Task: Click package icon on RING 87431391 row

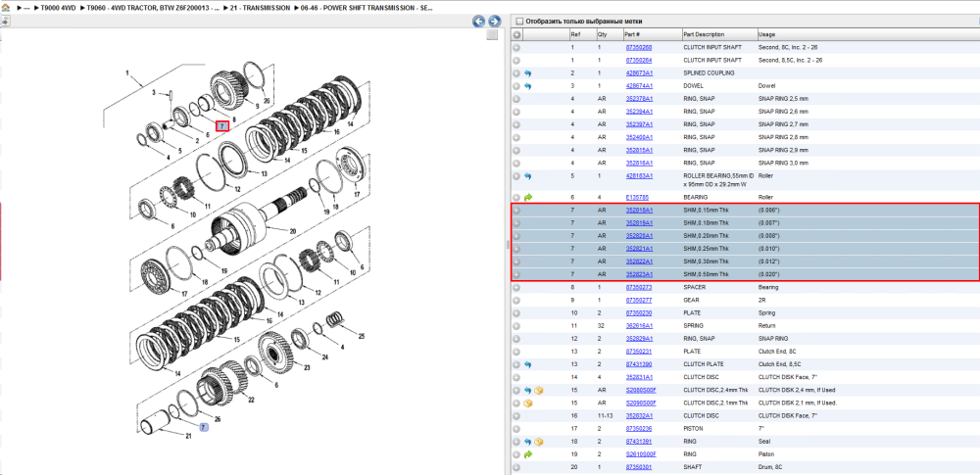Action: coord(539,442)
